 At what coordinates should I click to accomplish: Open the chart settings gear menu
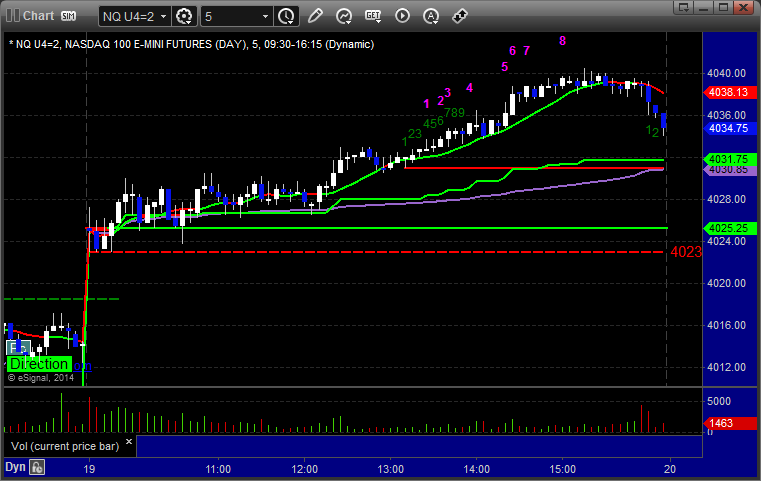pyautogui.click(x=184, y=17)
